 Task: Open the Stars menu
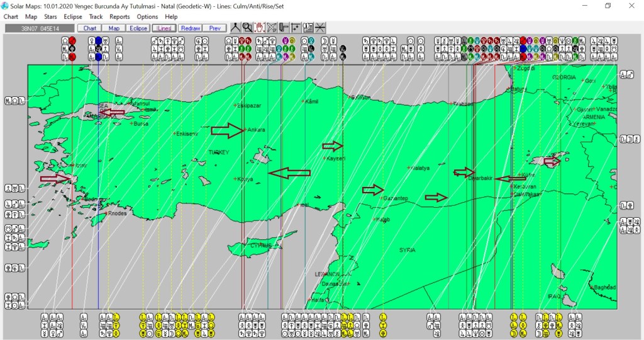[50, 16]
